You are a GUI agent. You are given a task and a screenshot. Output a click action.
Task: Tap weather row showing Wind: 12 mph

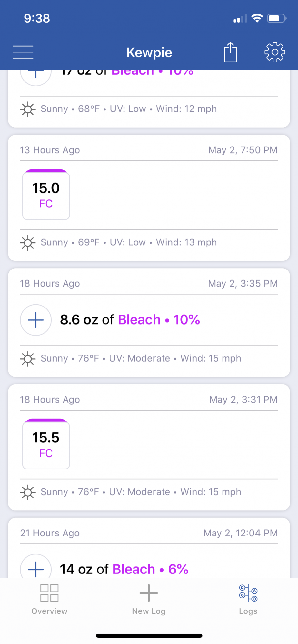coord(149,109)
